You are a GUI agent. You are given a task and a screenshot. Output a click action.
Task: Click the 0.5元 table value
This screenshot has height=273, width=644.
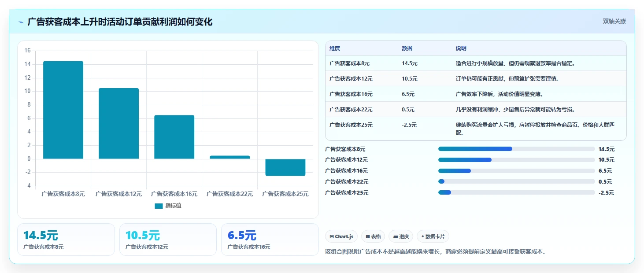pos(408,110)
